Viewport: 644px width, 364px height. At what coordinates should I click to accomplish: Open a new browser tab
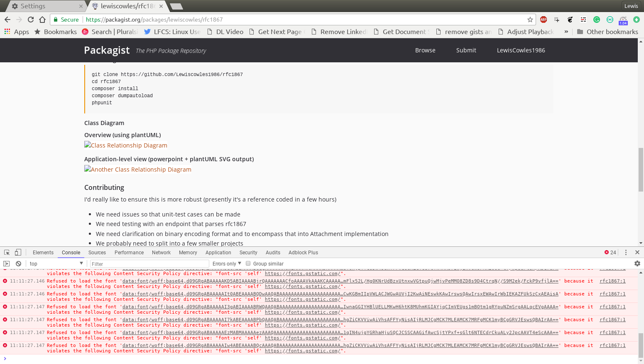point(176,6)
